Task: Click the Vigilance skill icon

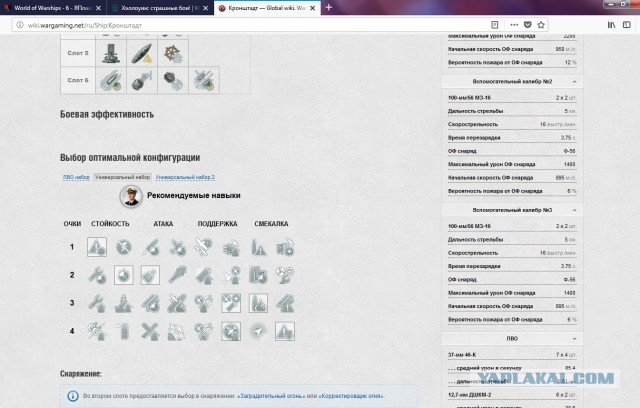Action: [x=285, y=304]
